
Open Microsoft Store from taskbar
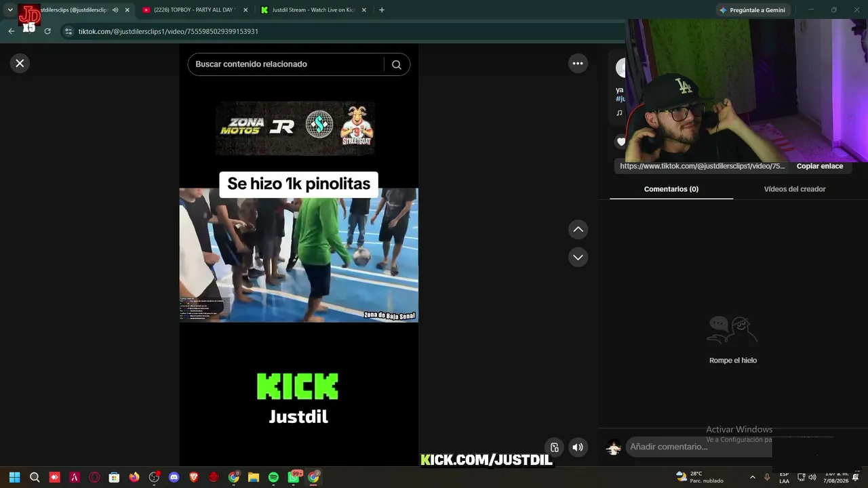tap(114, 477)
